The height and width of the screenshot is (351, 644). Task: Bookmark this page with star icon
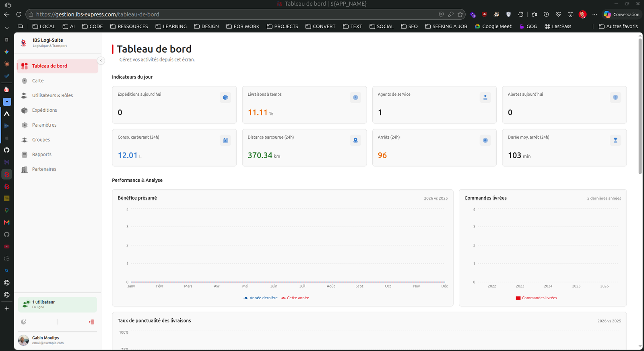tap(460, 14)
